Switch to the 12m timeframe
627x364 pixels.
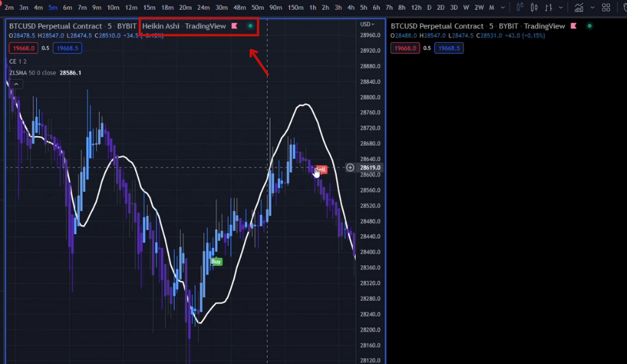[131, 7]
